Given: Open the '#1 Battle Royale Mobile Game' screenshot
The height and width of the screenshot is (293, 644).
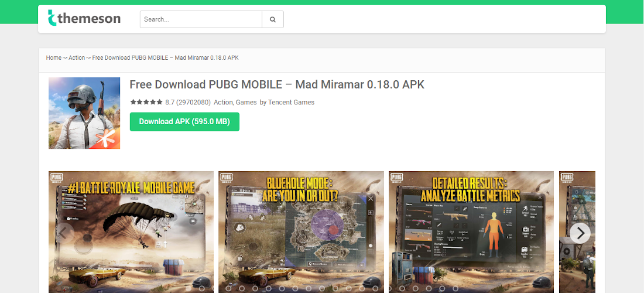Looking at the screenshot, I should coord(131,232).
